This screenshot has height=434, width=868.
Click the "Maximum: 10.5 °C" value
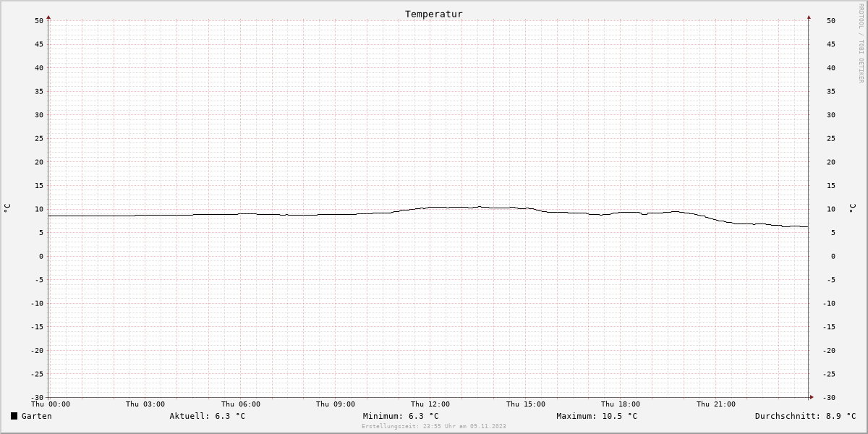597,416
